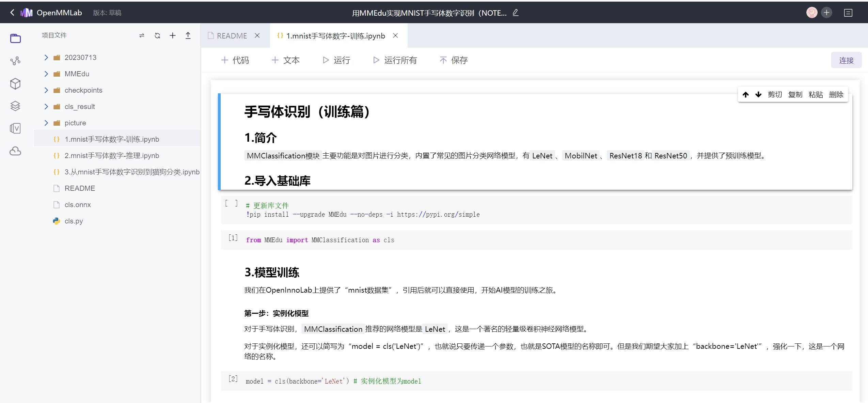Close the 1.mnist notebook tab

click(395, 35)
